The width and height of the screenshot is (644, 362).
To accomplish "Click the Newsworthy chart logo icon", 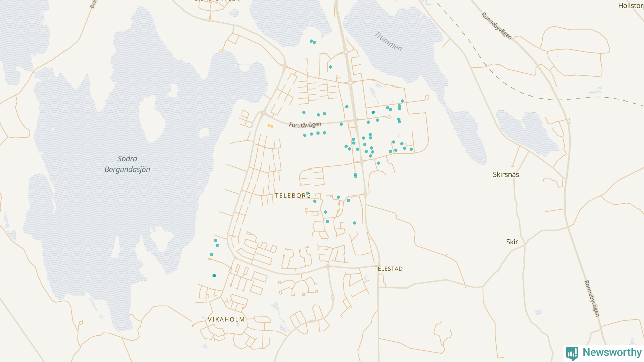I will tap(572, 353).
